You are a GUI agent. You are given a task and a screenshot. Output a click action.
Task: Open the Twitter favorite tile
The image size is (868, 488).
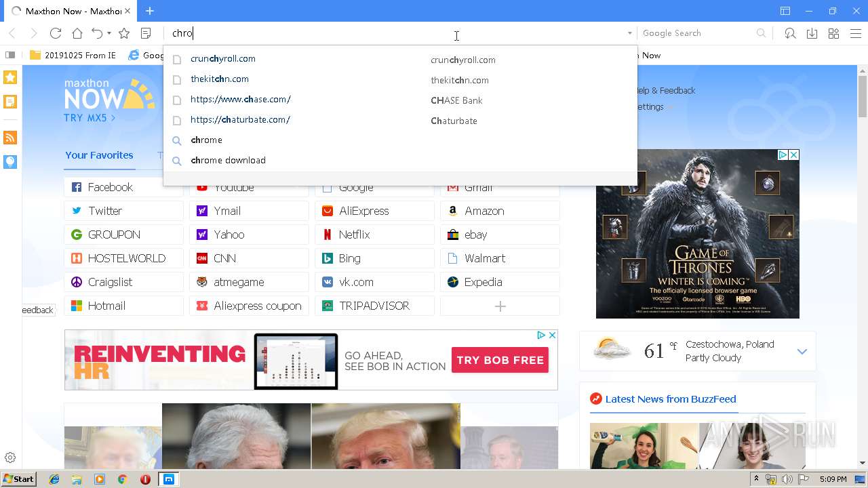[123, 211]
